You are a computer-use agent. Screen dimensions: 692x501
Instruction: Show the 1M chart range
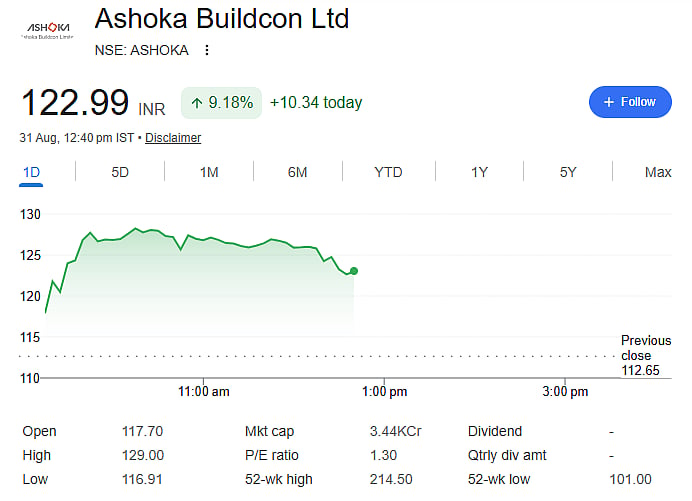tap(209, 172)
